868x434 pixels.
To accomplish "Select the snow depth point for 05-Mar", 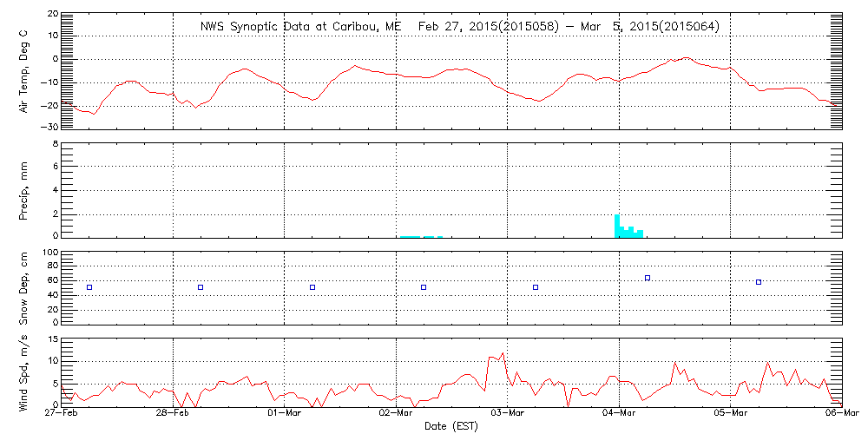I will click(759, 282).
